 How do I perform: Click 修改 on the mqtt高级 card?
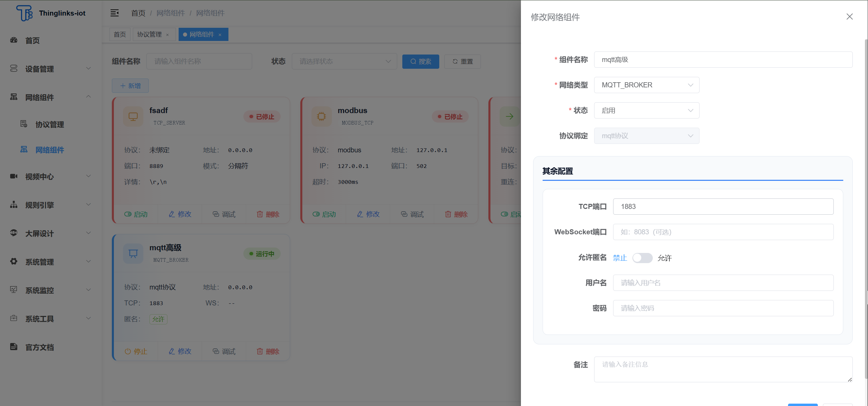pyautogui.click(x=180, y=351)
